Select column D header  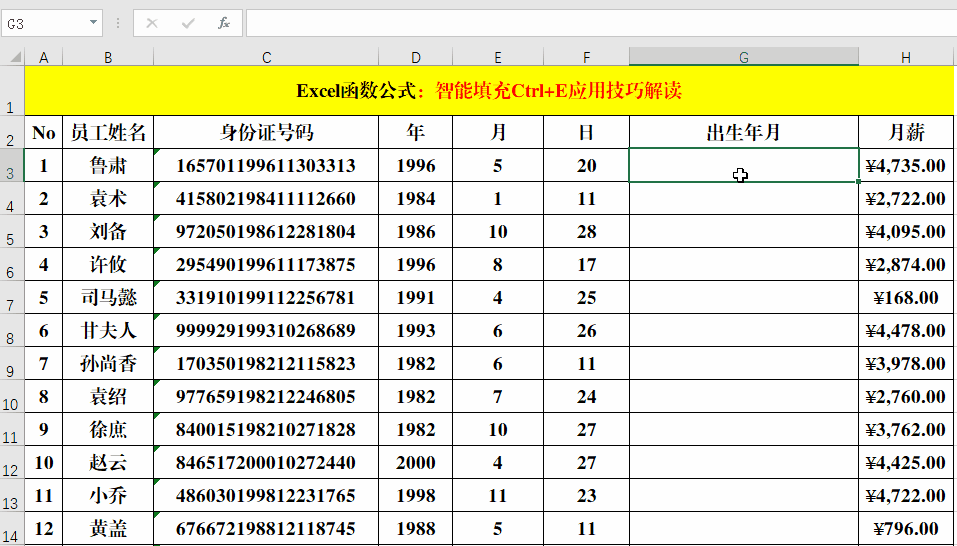(416, 58)
